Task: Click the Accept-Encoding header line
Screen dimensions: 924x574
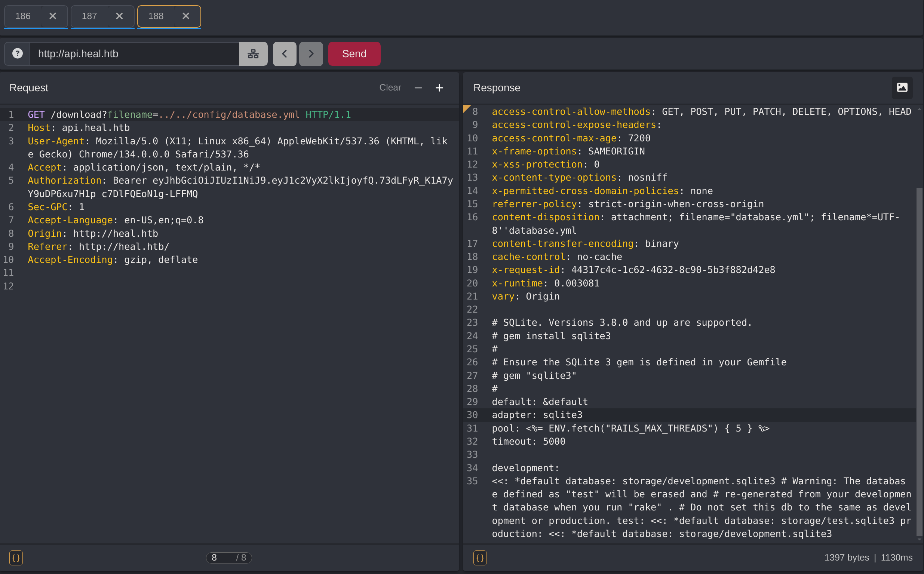Action: (113, 260)
